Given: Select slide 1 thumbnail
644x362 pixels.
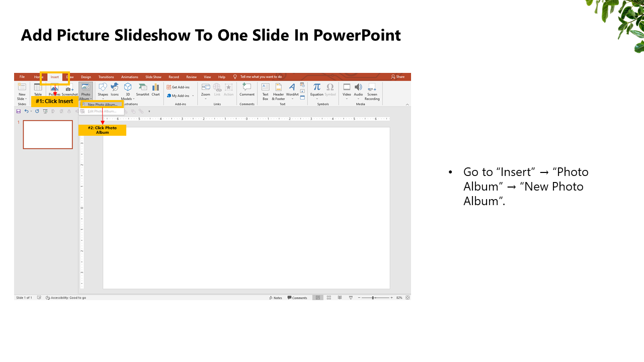Looking at the screenshot, I should click(48, 134).
